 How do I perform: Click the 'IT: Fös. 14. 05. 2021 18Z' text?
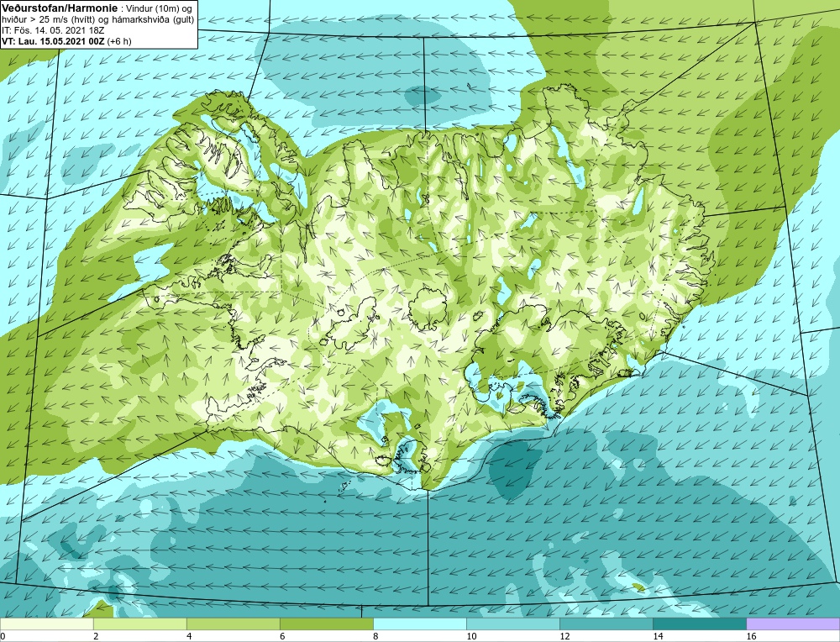tap(53, 30)
